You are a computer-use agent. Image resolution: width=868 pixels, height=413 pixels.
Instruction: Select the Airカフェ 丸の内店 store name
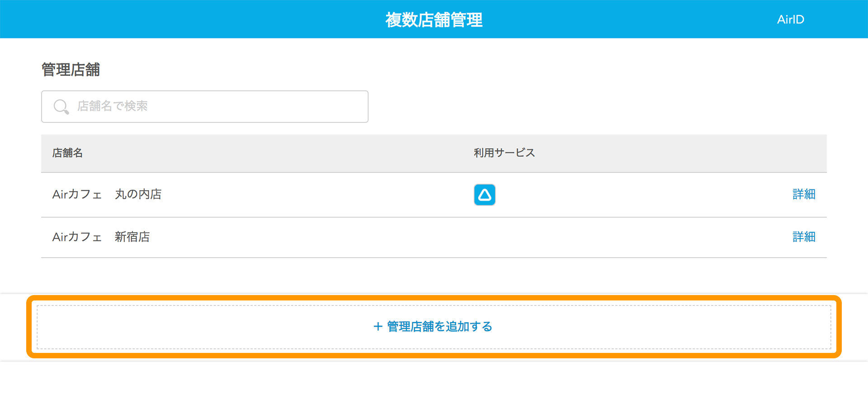click(x=107, y=194)
